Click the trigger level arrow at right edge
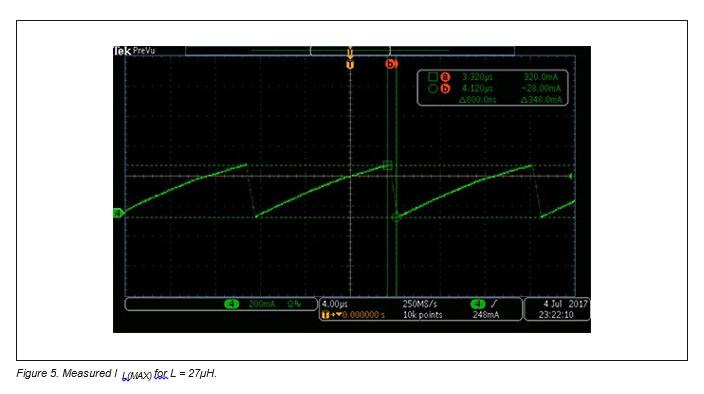The image size is (704, 394). [570, 176]
